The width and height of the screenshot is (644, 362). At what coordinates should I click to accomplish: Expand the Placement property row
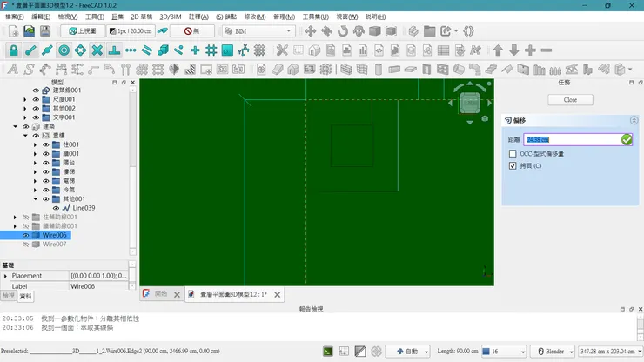click(x=5, y=276)
